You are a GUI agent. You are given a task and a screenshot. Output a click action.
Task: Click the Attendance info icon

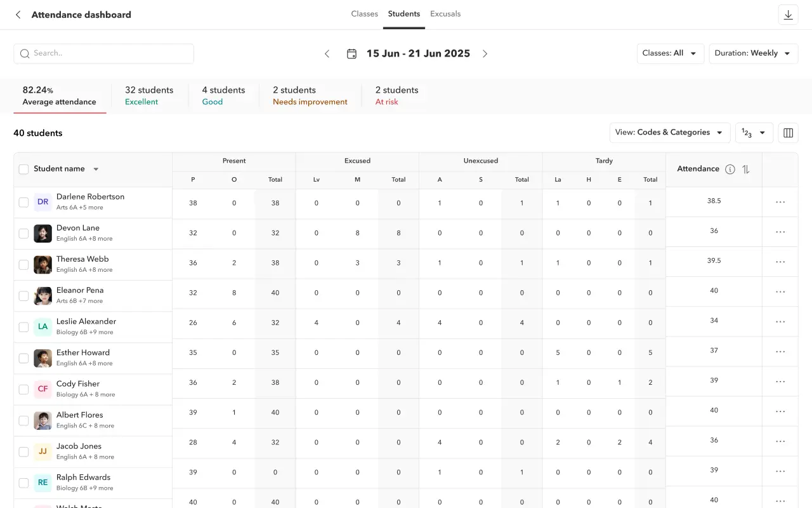[730, 169]
